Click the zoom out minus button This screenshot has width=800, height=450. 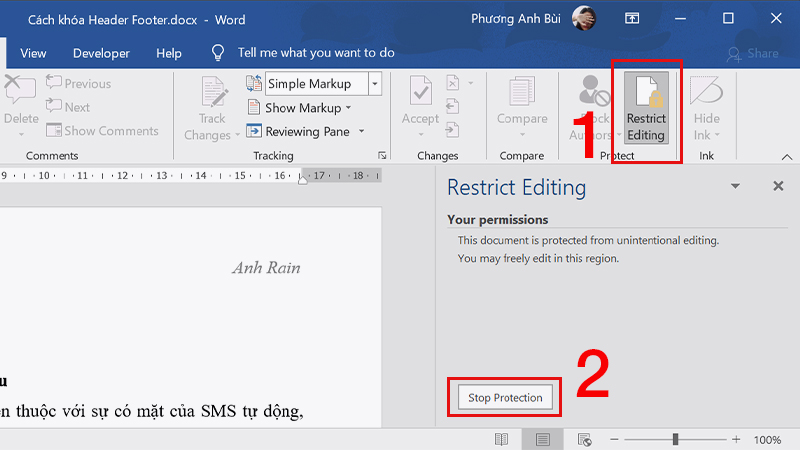coord(614,439)
